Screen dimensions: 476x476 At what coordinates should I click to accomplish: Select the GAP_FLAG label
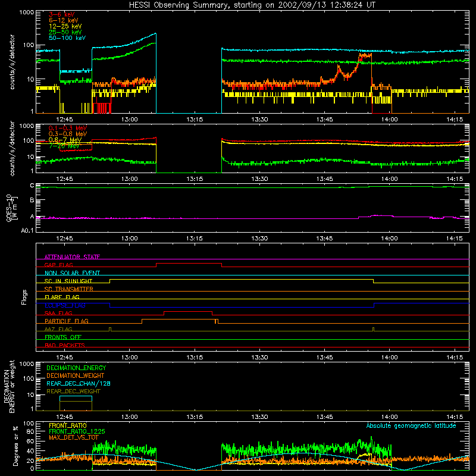coord(58,265)
